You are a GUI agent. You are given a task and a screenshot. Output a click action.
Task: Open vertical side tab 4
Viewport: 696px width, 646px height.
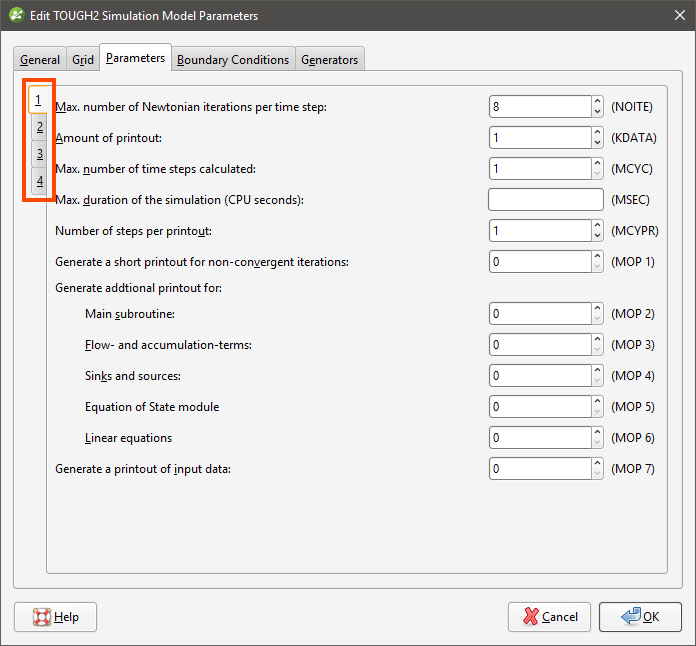tap(39, 181)
